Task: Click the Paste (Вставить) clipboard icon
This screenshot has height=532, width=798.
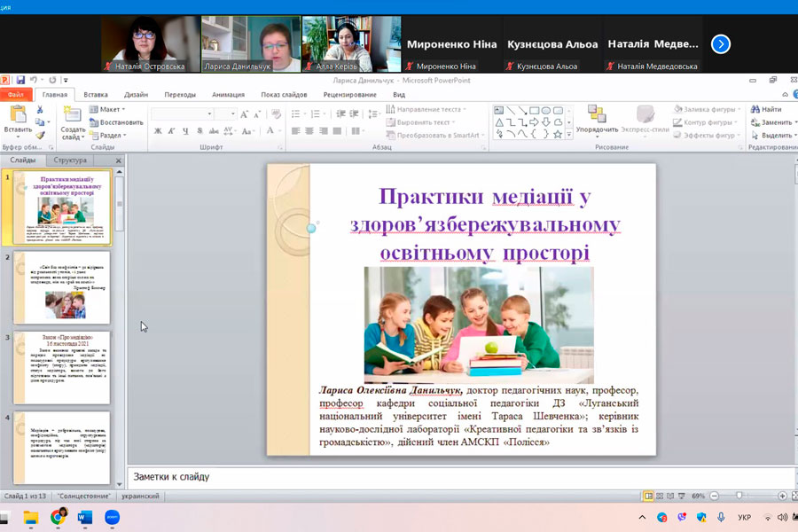Action: (18, 114)
